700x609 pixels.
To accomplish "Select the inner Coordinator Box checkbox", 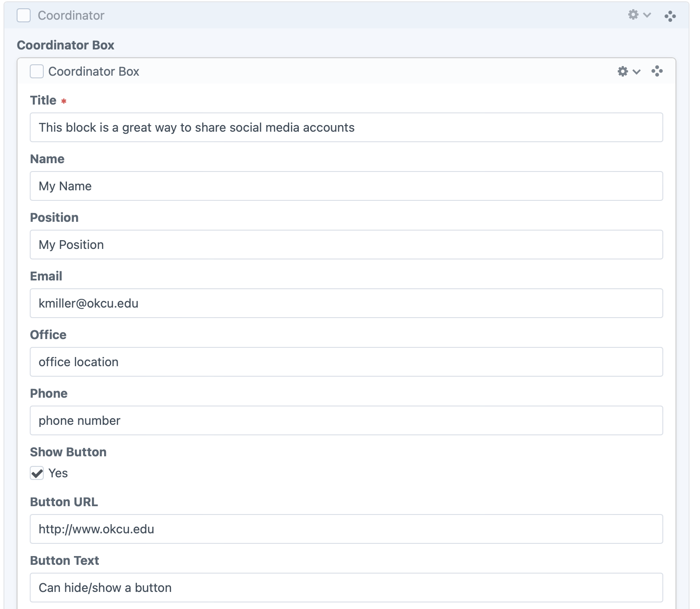I will point(37,71).
